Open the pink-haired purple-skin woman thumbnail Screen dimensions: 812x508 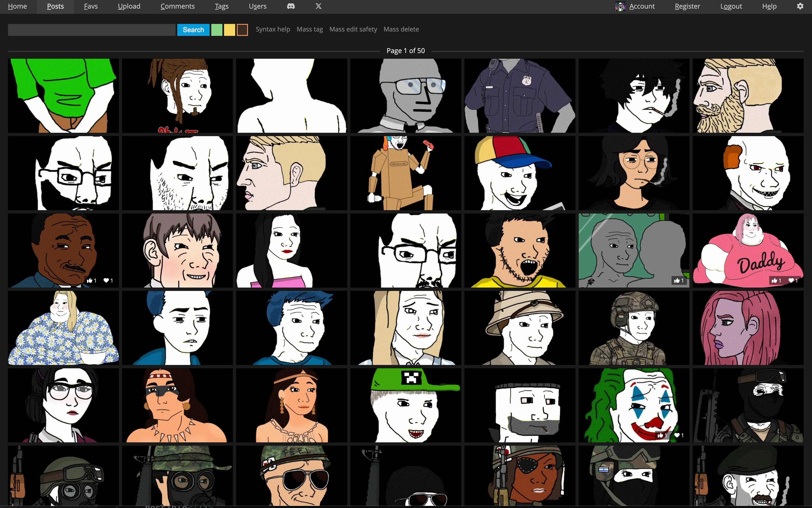point(748,328)
